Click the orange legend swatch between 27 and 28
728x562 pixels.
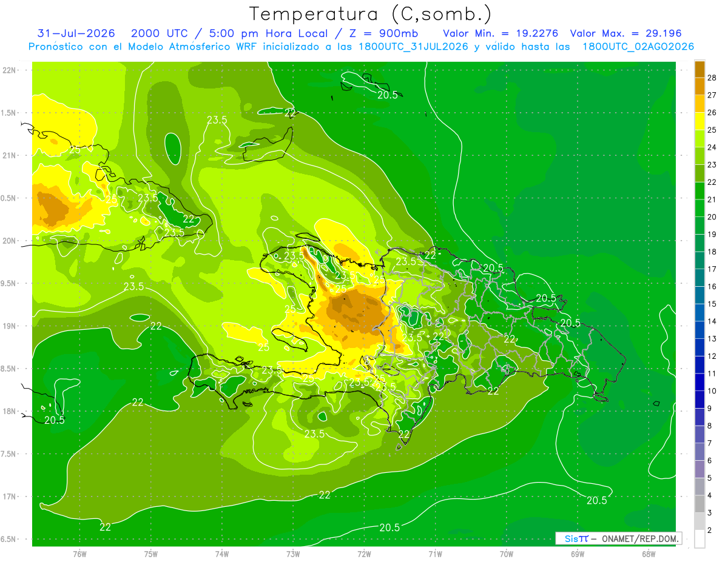click(x=699, y=86)
